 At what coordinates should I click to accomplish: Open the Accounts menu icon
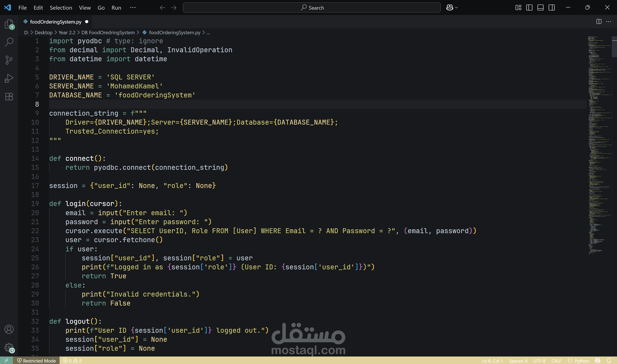point(9,329)
